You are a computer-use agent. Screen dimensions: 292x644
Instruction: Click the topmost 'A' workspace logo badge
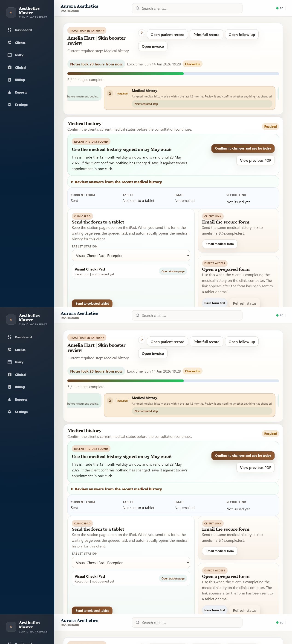pyautogui.click(x=11, y=12)
